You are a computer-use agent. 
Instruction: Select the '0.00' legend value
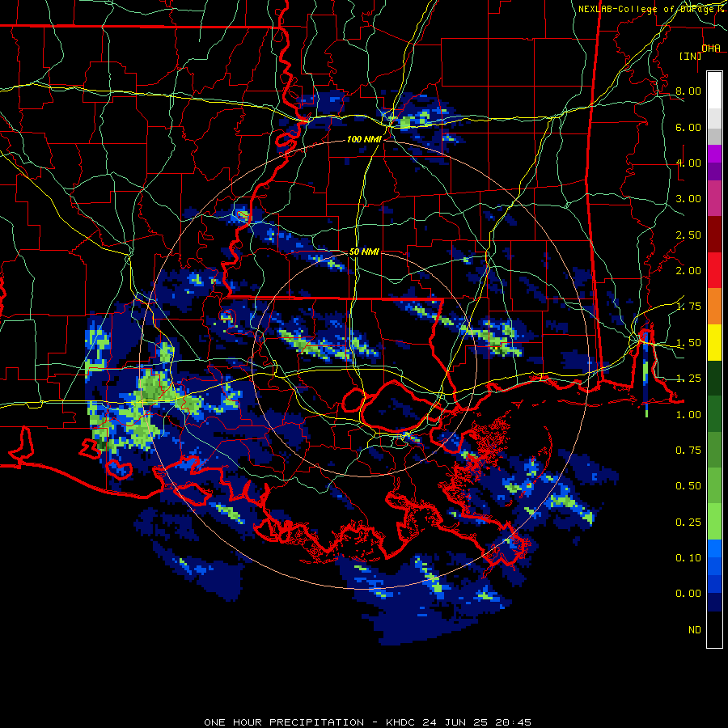click(688, 594)
